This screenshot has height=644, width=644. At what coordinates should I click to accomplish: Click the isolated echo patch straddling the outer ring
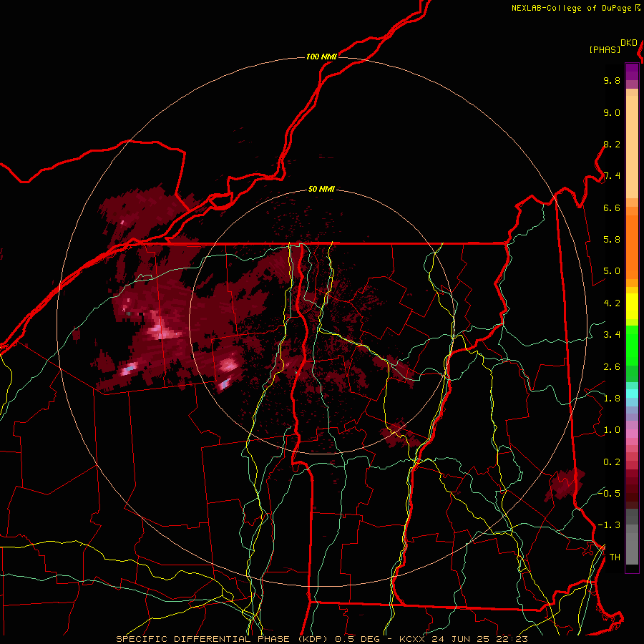(x=565, y=484)
